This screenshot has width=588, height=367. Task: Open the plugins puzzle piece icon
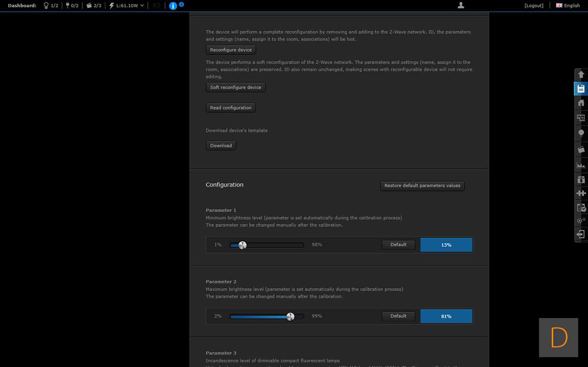coord(581,193)
